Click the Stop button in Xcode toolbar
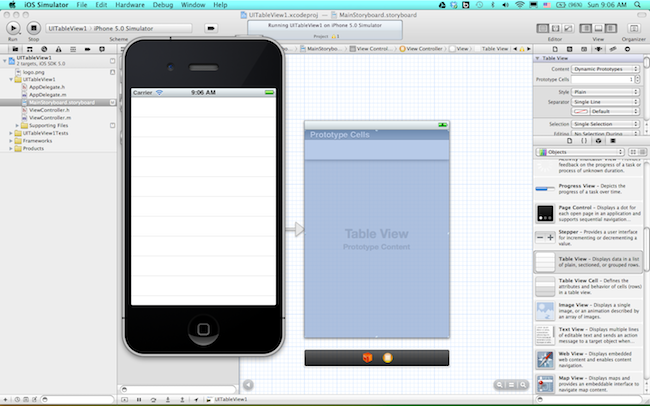650x406 pixels. pos(34,28)
